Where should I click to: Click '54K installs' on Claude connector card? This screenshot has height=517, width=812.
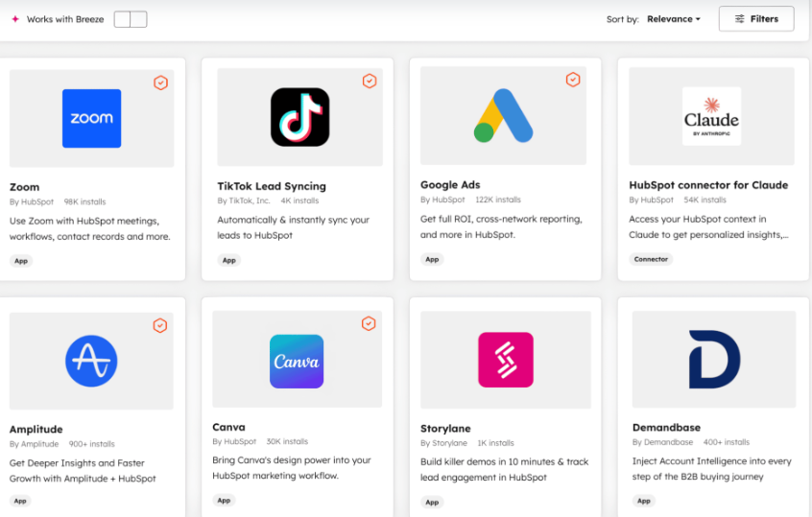(x=705, y=200)
